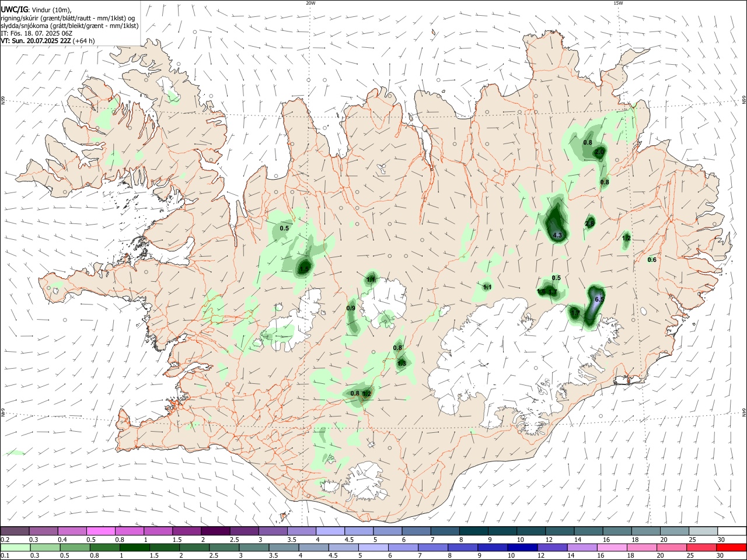Screen dimensions: 747x560
Task: Pick the darkest purple snow swatch starting at 2
Action: click(x=215, y=531)
